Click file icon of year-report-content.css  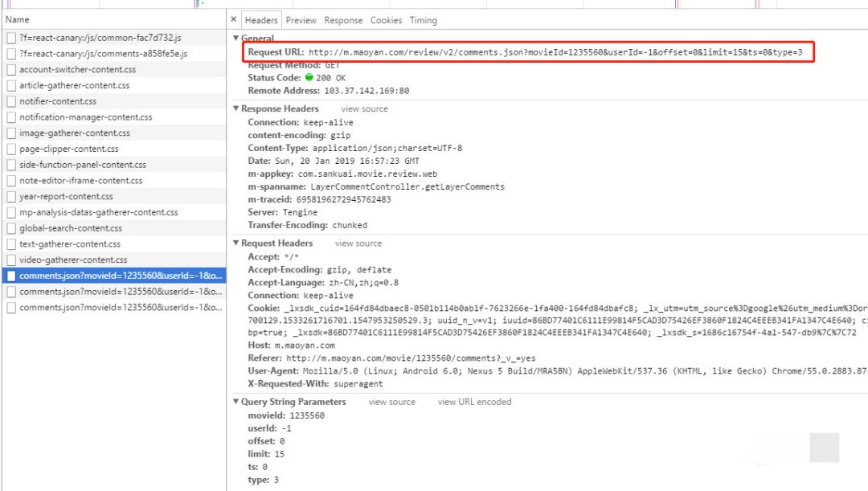[x=11, y=197]
